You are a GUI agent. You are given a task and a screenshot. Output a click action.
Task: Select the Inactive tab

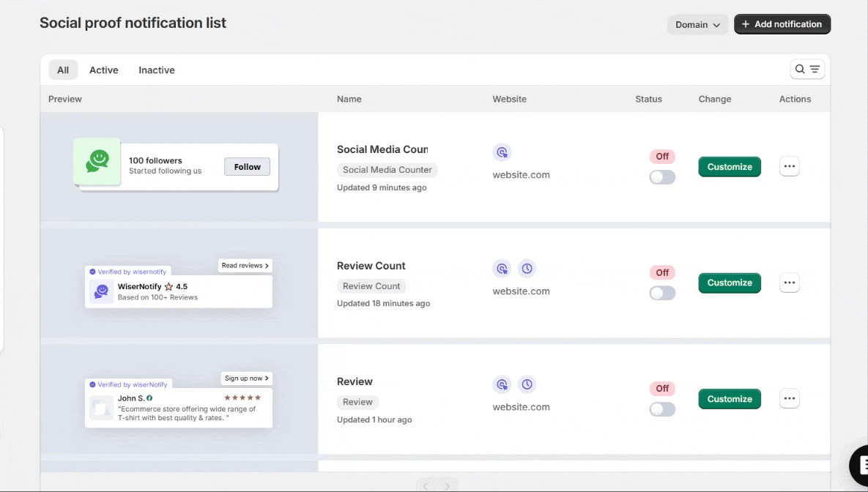(x=157, y=70)
